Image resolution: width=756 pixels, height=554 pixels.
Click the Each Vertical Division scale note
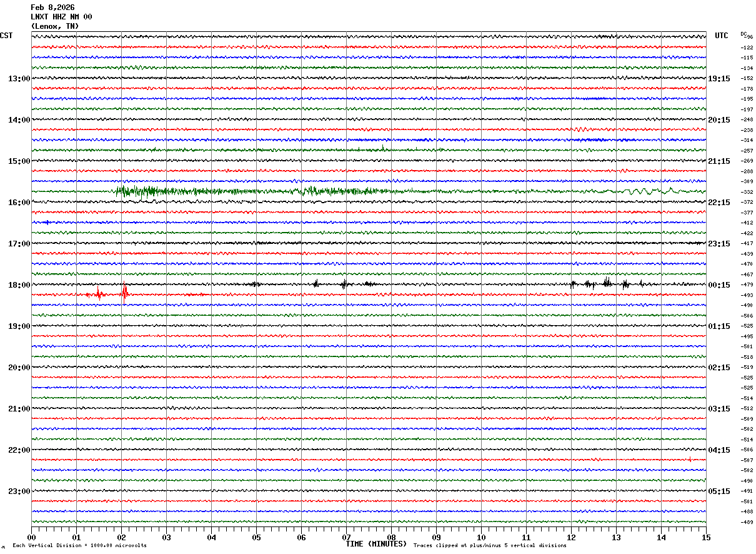point(79,546)
